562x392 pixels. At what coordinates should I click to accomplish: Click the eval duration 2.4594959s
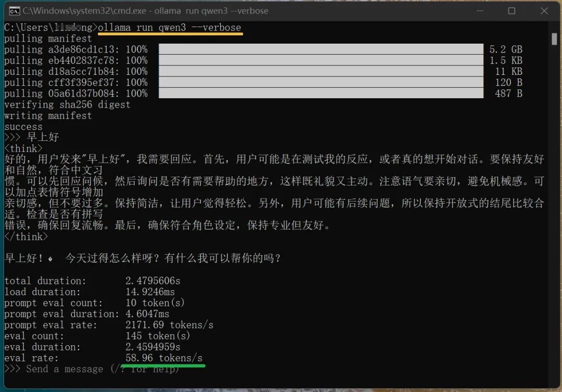point(152,347)
